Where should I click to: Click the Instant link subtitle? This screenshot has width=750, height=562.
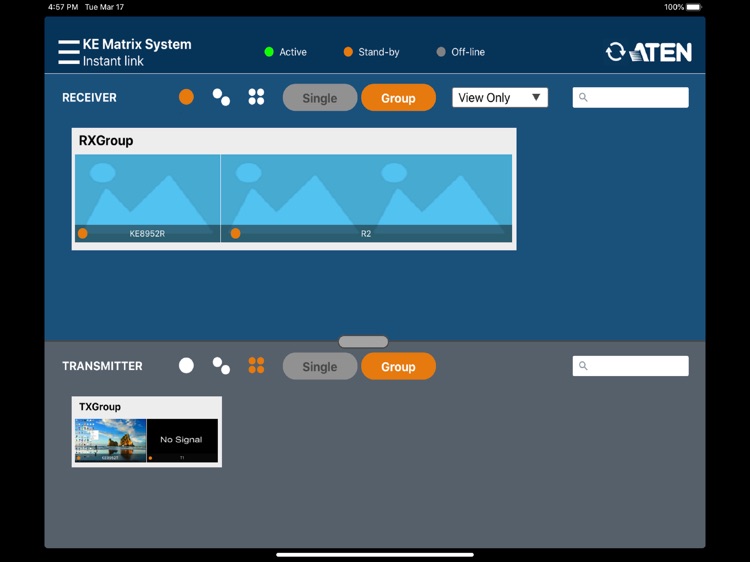click(x=113, y=61)
